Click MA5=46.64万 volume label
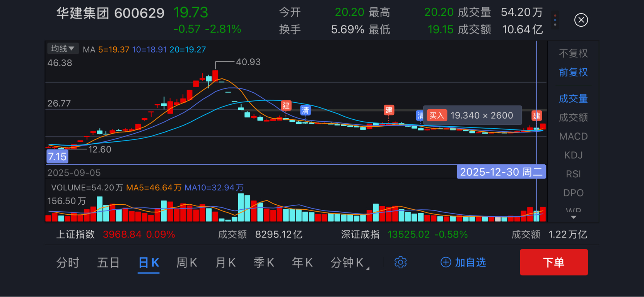 (154, 188)
